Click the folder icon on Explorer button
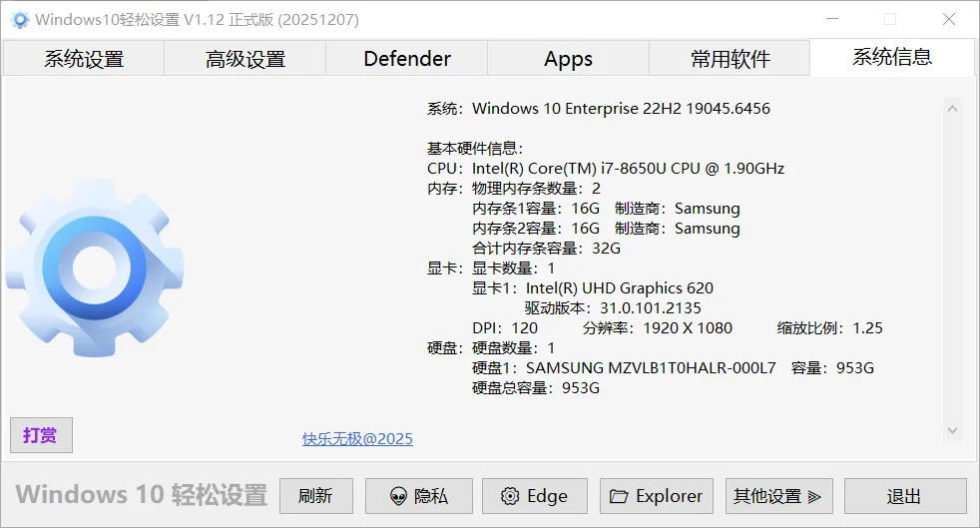Image resolution: width=980 pixels, height=528 pixels. tap(619, 496)
